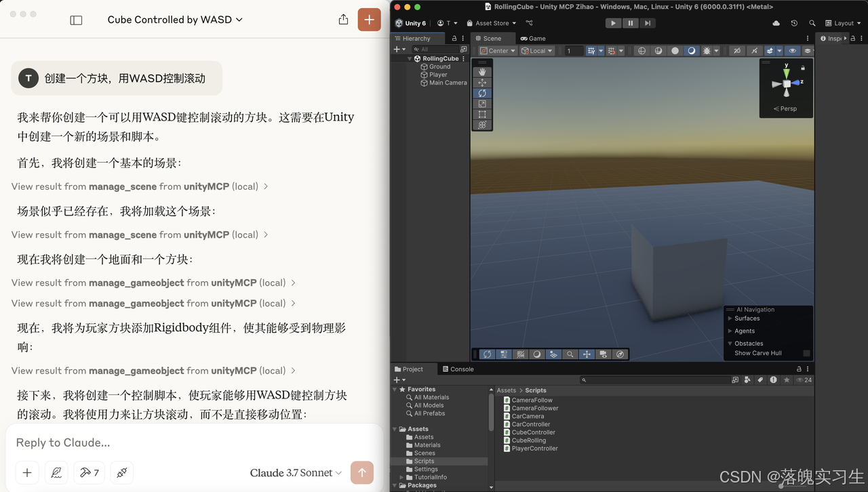Click the Unity step frame button
Screen dimensions: 868x492
[648, 23]
